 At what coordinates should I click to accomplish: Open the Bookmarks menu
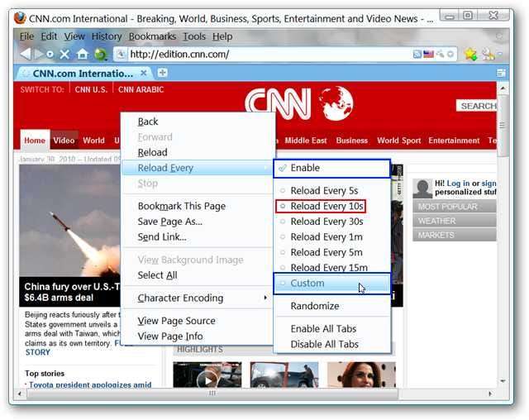click(x=152, y=36)
